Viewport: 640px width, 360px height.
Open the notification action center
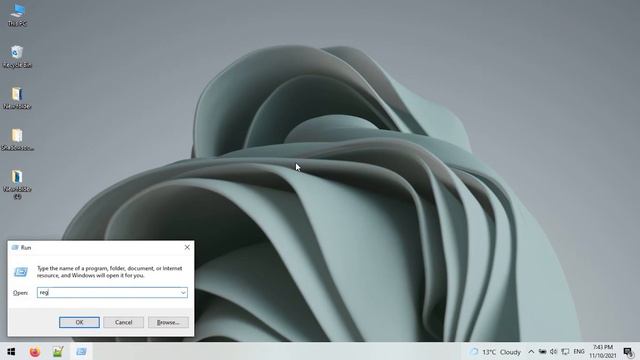point(629,351)
